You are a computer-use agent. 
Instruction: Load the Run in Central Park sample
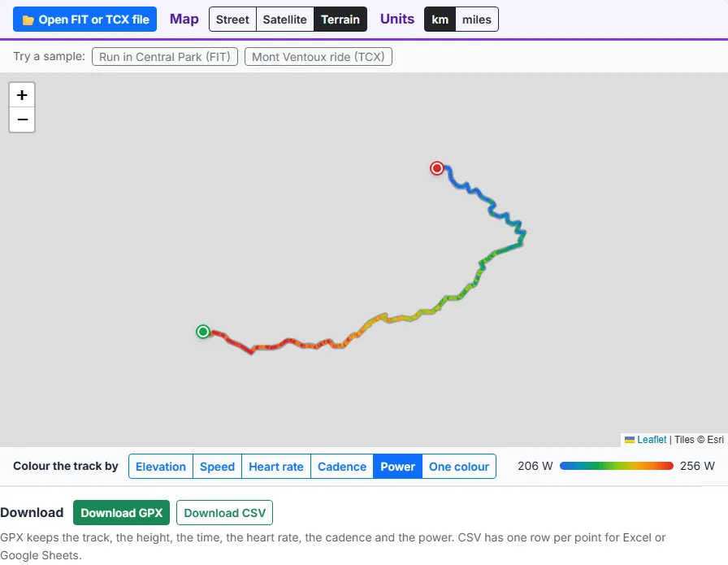[x=165, y=57]
